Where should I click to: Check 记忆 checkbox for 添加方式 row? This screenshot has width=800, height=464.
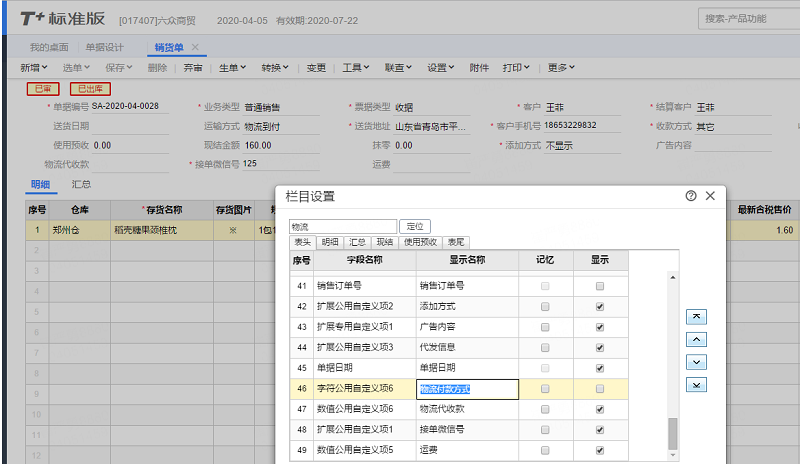point(545,306)
